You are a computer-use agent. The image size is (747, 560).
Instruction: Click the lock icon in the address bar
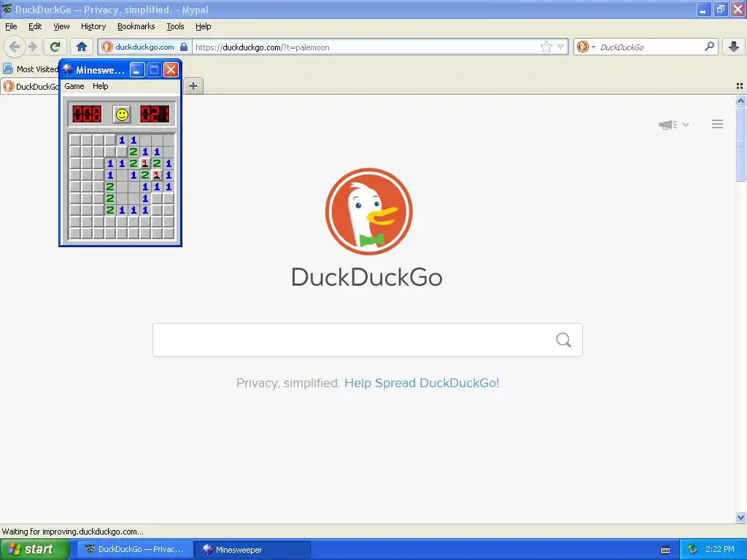184,47
